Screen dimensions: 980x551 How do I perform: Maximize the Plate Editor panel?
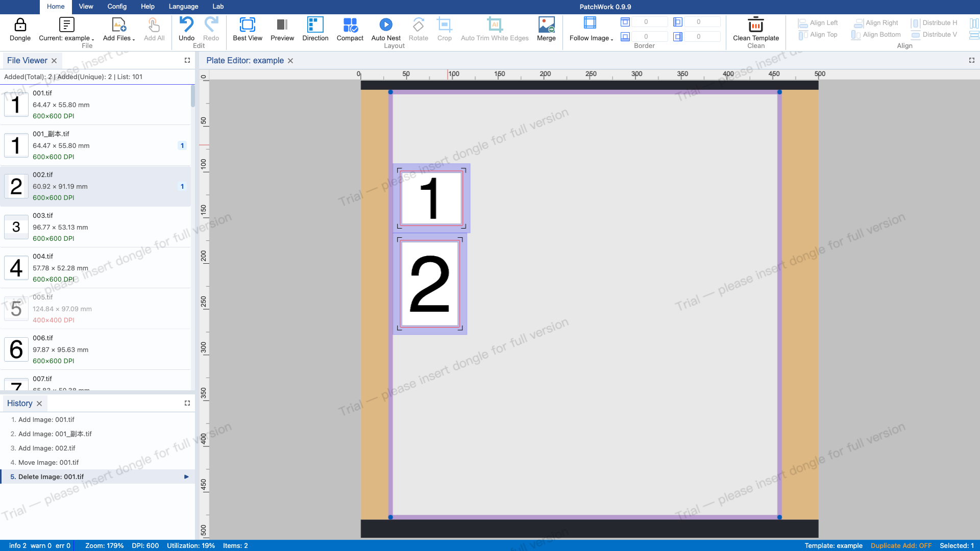972,60
